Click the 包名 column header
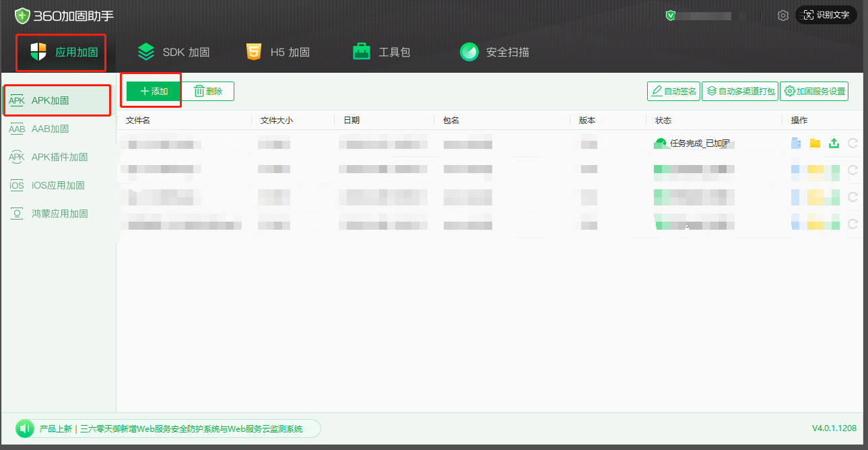 click(450, 120)
